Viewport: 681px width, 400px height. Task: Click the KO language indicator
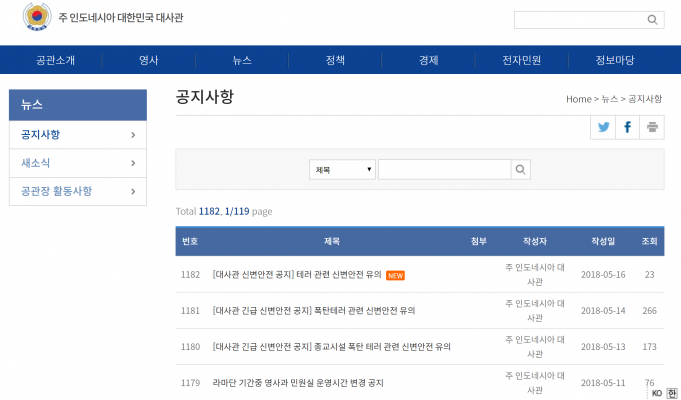[656, 392]
